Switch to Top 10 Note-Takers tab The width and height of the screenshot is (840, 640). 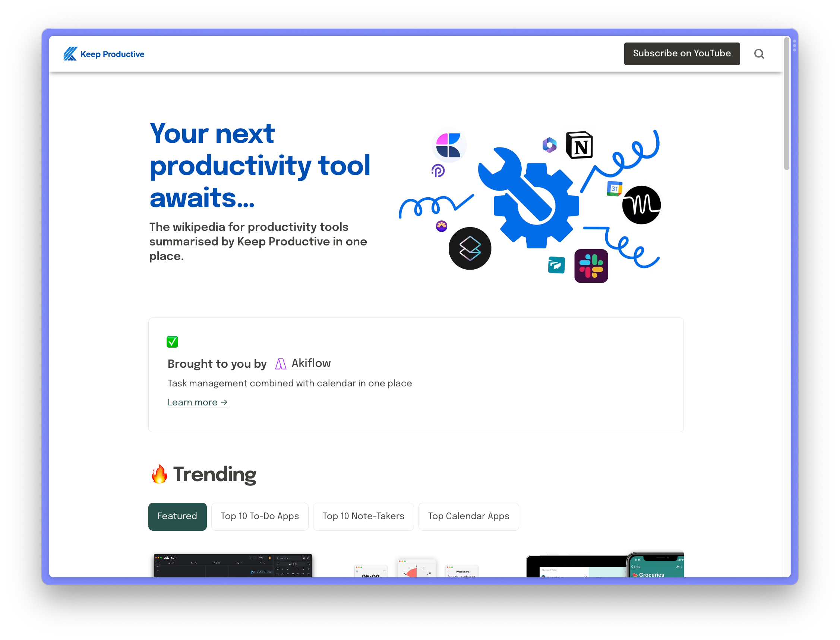click(x=363, y=516)
